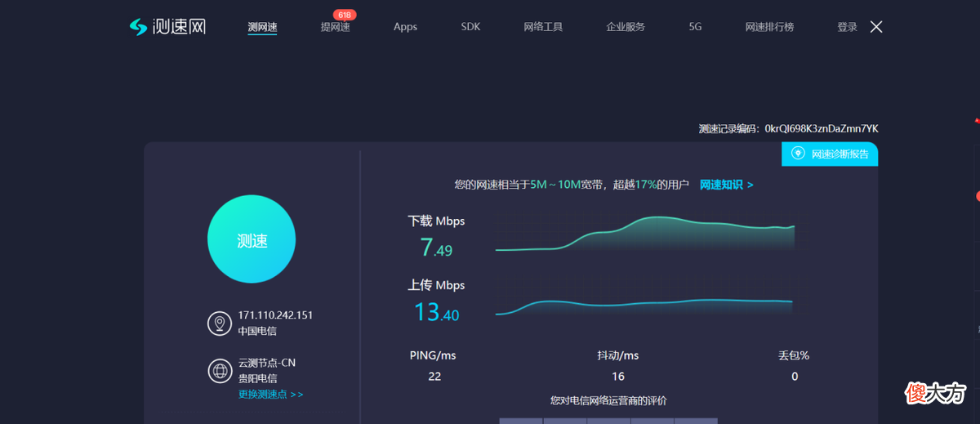Click the test record code 0krQI698K3znDaZmn7YK

click(x=822, y=129)
